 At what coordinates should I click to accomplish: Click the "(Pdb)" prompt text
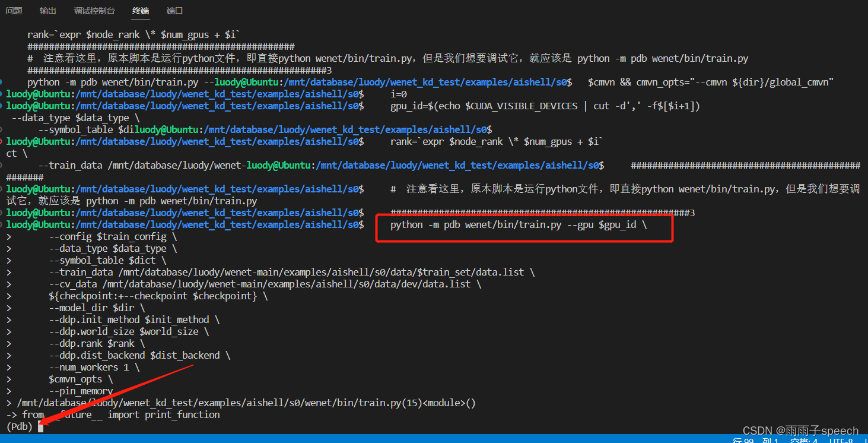pyautogui.click(x=20, y=426)
